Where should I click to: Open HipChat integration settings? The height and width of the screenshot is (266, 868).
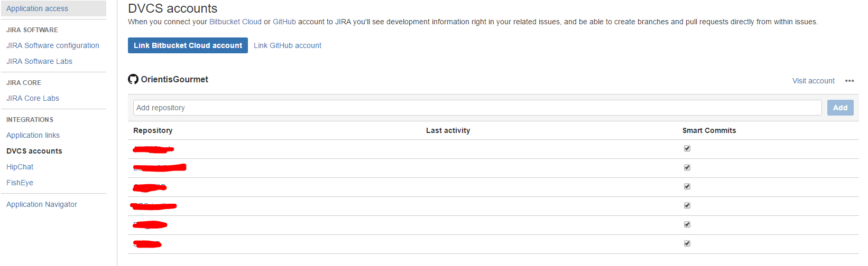[20, 167]
